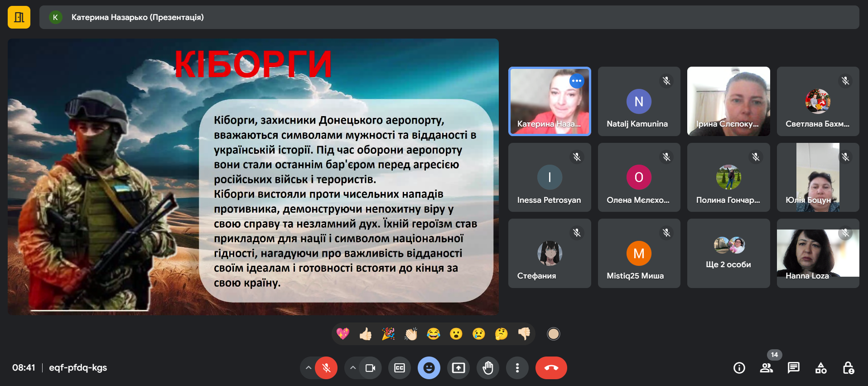868x386 pixels.
Task: Open more options three-dot menu
Action: click(x=517, y=368)
